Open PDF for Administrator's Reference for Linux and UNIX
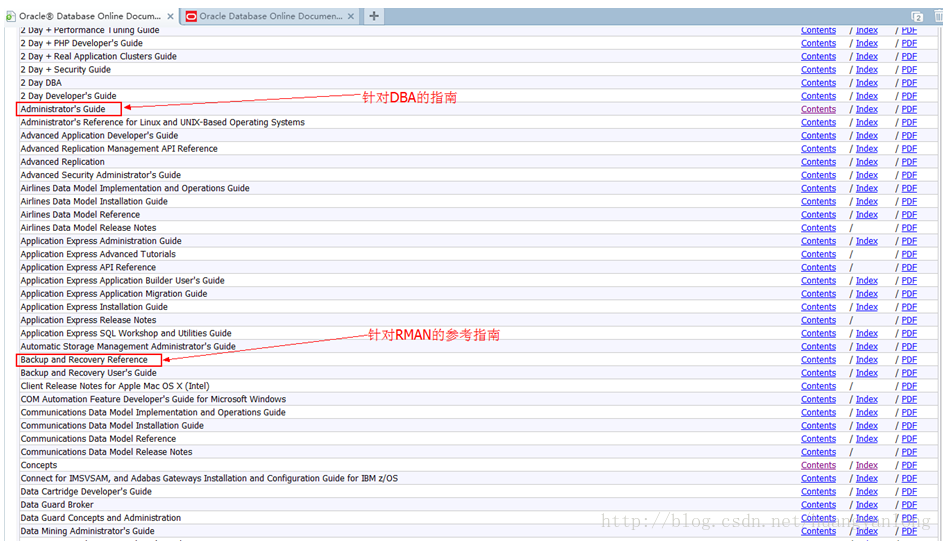The image size is (943, 541). click(909, 122)
